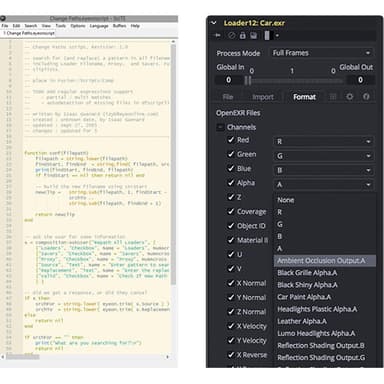Toggle the Coverage channel checkbox
The image size is (384, 384).
coord(230,211)
